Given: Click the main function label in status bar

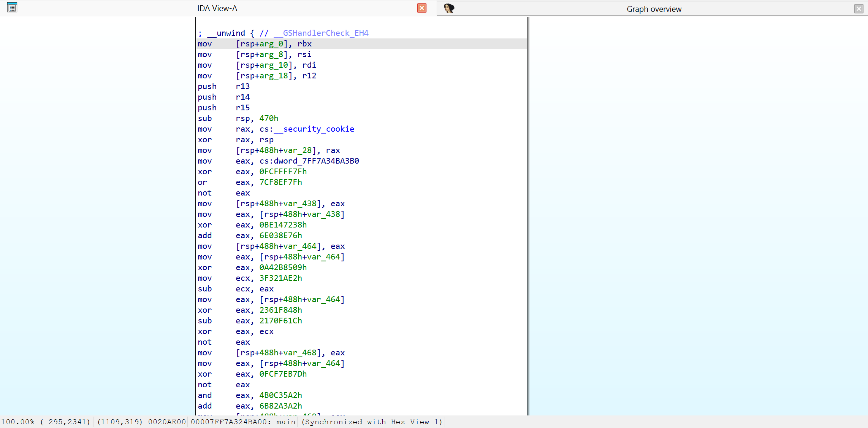Looking at the screenshot, I should point(286,422).
